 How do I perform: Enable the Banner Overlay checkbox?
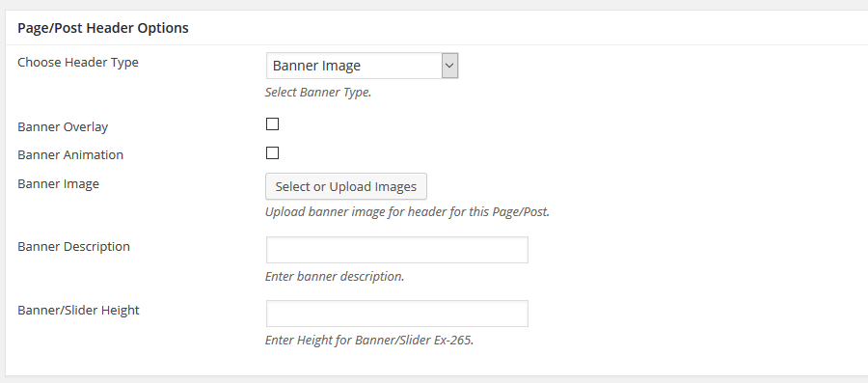(x=272, y=124)
